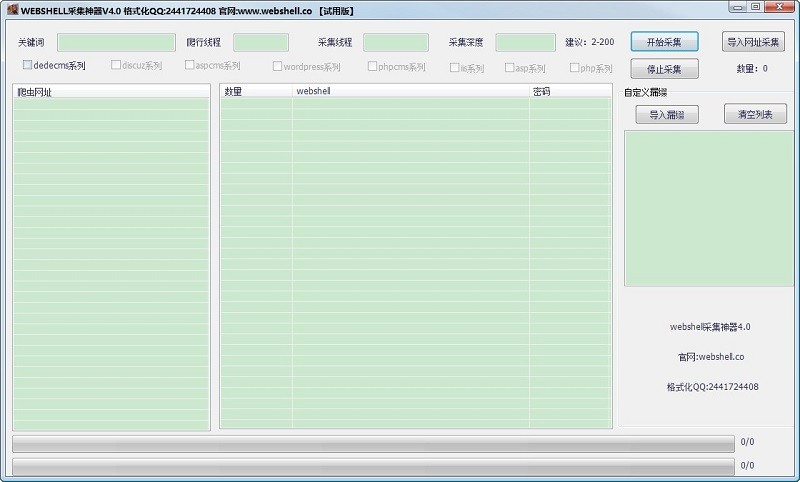The width and height of the screenshot is (800, 482).
Task: Click the 建议: 2-200 hint text
Action: click(589, 42)
